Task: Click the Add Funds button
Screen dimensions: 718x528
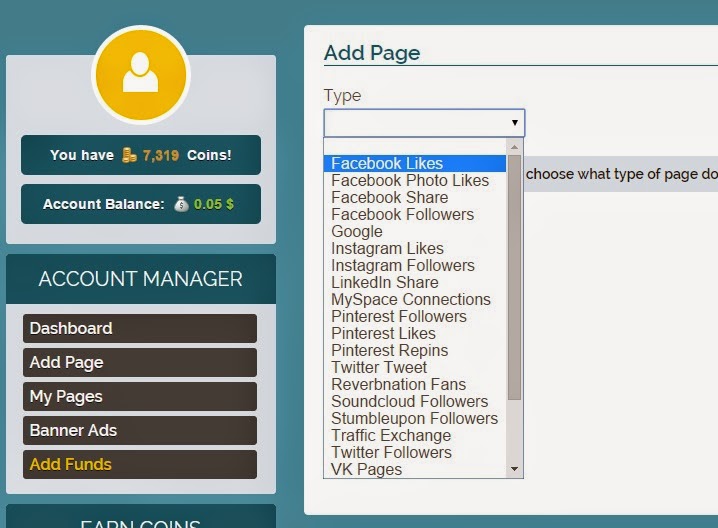Action: [x=140, y=464]
